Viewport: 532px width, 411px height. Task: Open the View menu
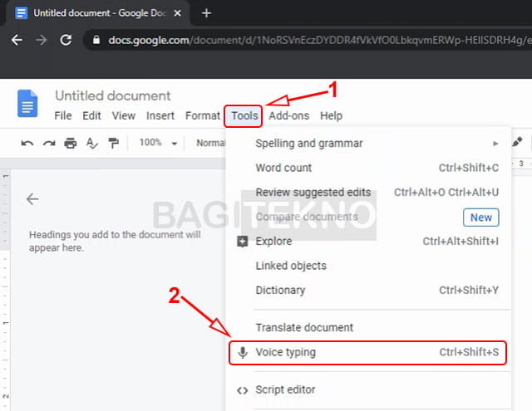(124, 116)
